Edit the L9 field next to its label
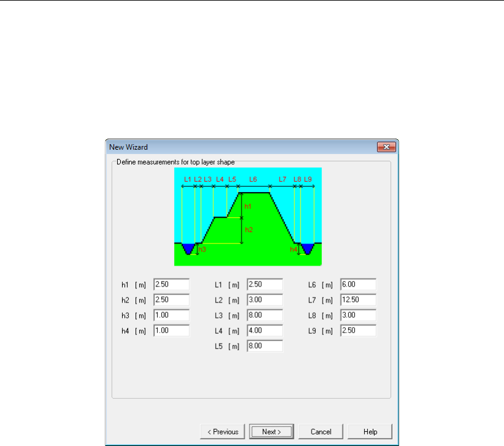Image resolution: width=504 pixels, height=446 pixels. 358,331
